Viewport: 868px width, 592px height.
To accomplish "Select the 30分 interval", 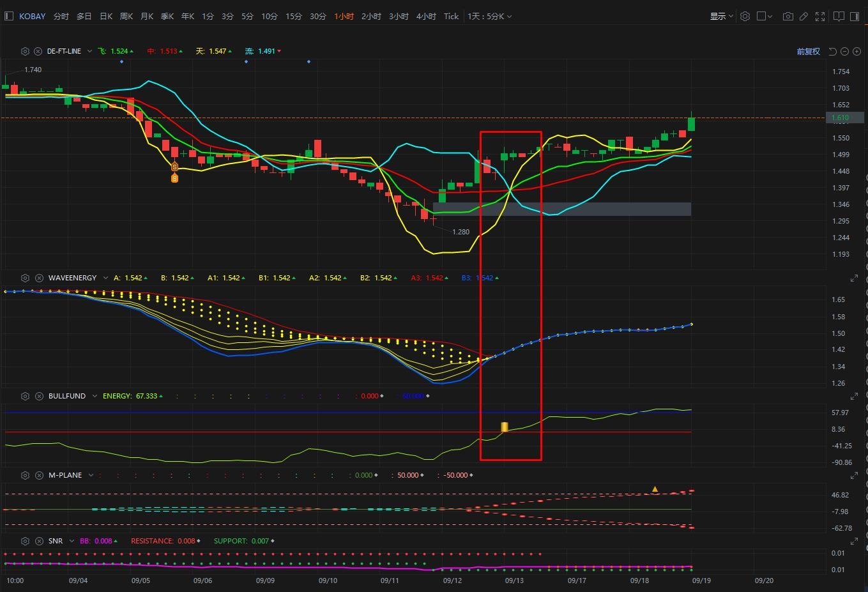I will (318, 16).
